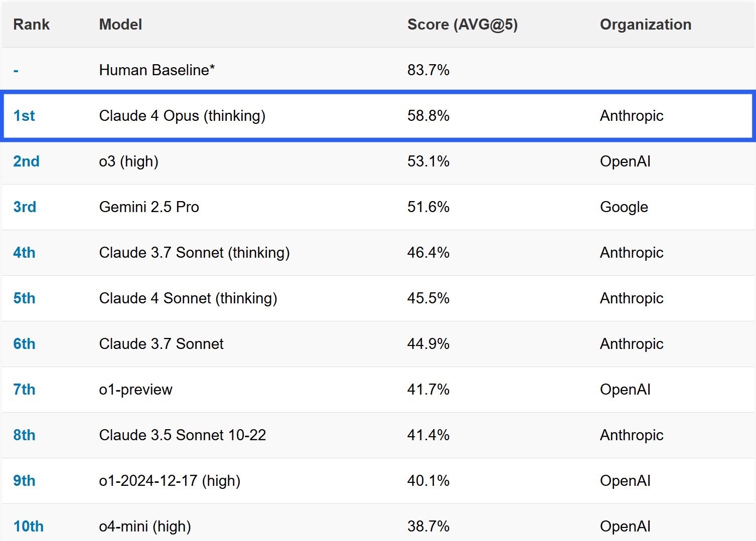Screen dimensions: 756x541
Task: Click the 44.9% score cell
Action: [x=428, y=344]
